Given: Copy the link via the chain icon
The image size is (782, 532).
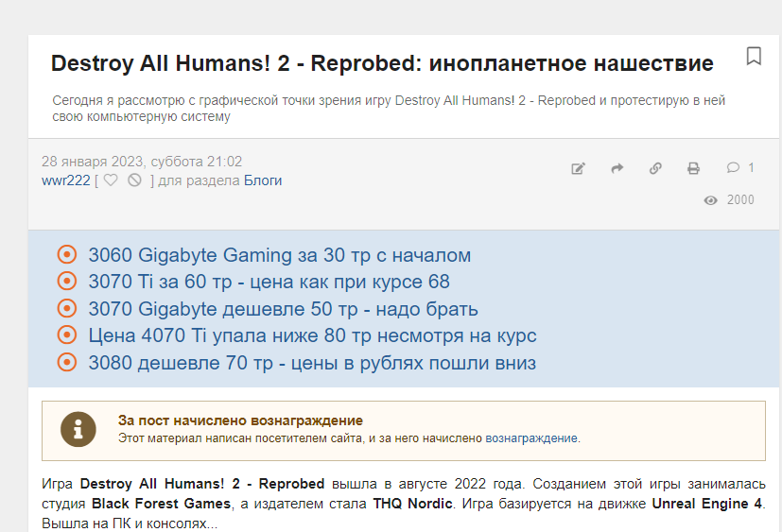Looking at the screenshot, I should (655, 168).
